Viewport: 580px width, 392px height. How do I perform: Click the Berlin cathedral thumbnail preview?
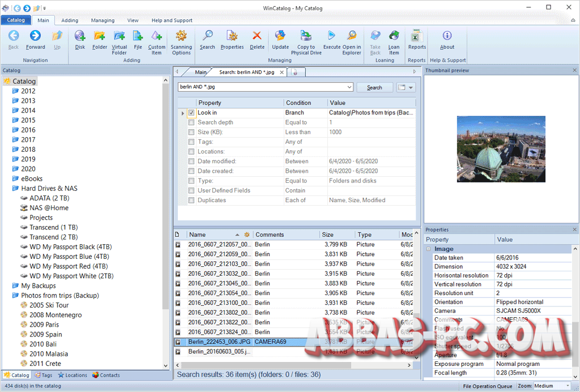(501, 149)
